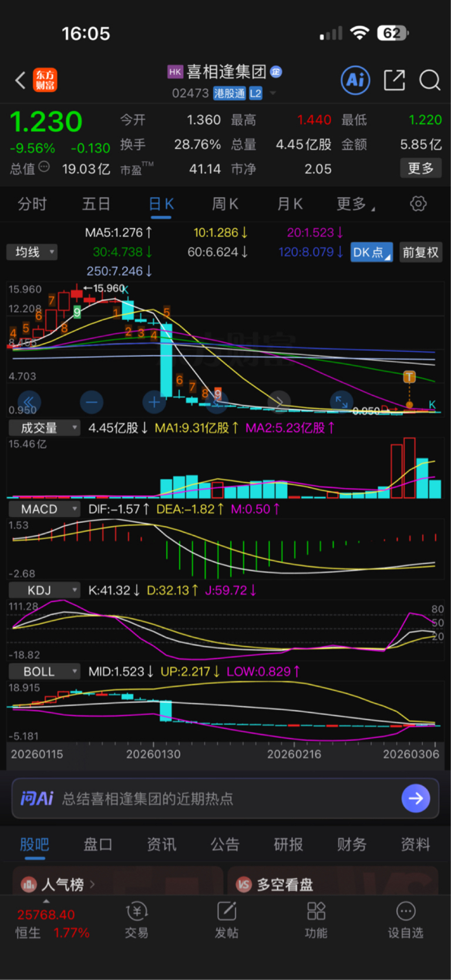The width and height of the screenshot is (451, 980).
Task: Tap the MID:1.523 BOLL reading
Action: [x=121, y=671]
